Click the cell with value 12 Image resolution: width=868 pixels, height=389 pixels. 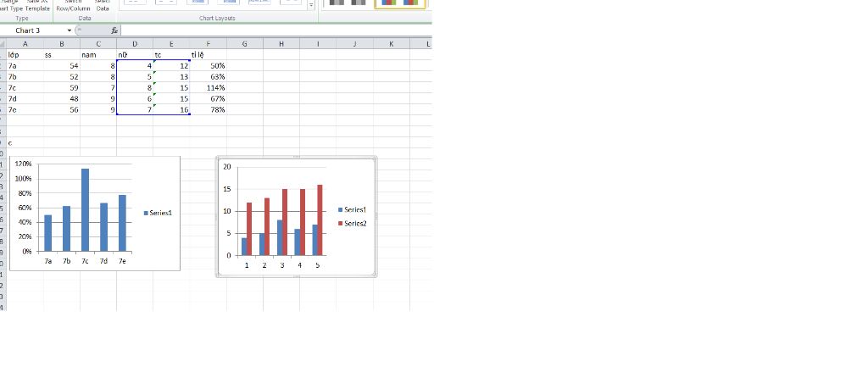pos(171,66)
